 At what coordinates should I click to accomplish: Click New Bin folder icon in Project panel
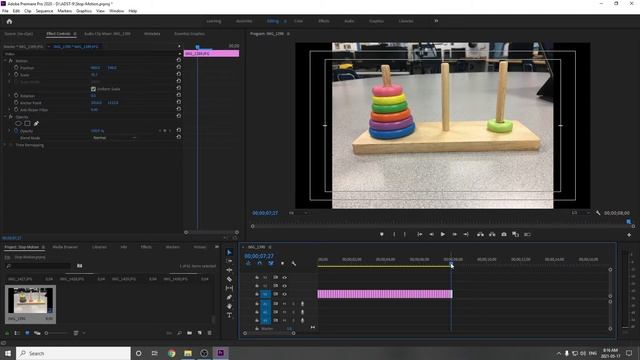pyautogui.click(x=189, y=333)
